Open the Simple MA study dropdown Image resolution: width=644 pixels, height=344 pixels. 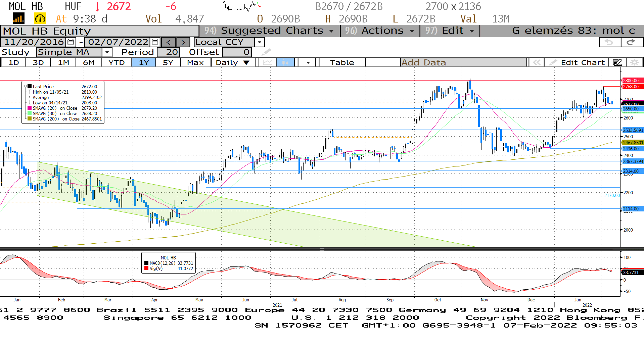coord(107,52)
